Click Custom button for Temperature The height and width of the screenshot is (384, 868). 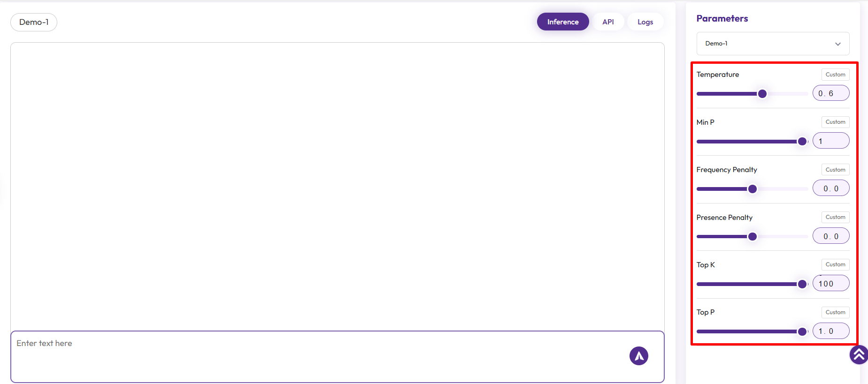click(835, 75)
